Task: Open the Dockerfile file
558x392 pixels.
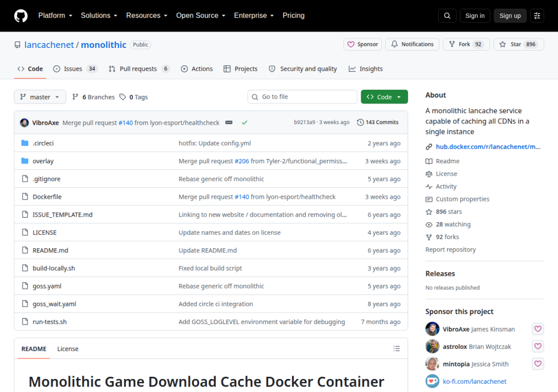Action: pyautogui.click(x=47, y=197)
